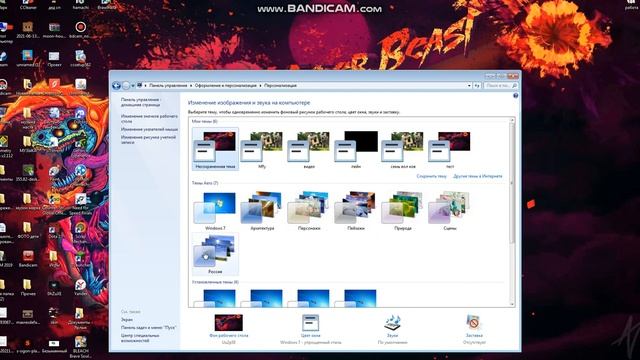Open 'Изменение рисунка учетной записи' link

(148, 140)
